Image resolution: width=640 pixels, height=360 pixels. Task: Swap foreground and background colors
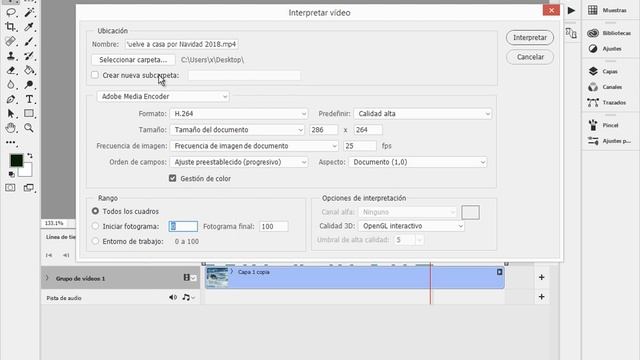click(30, 156)
